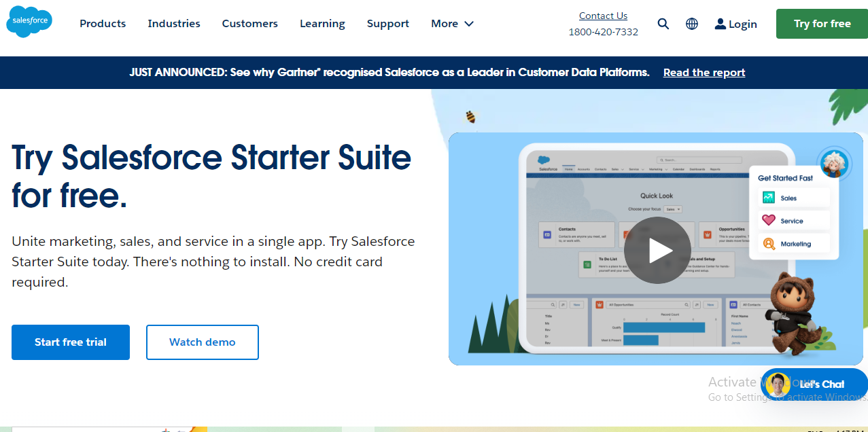The width and height of the screenshot is (868, 432).
Task: Click the Get Started Fast heading
Action: pyautogui.click(x=785, y=178)
